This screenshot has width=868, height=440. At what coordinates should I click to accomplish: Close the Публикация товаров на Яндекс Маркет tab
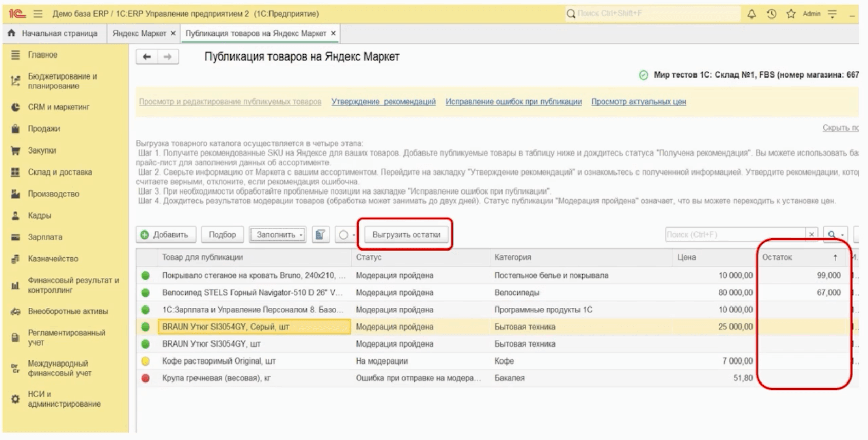tap(333, 33)
